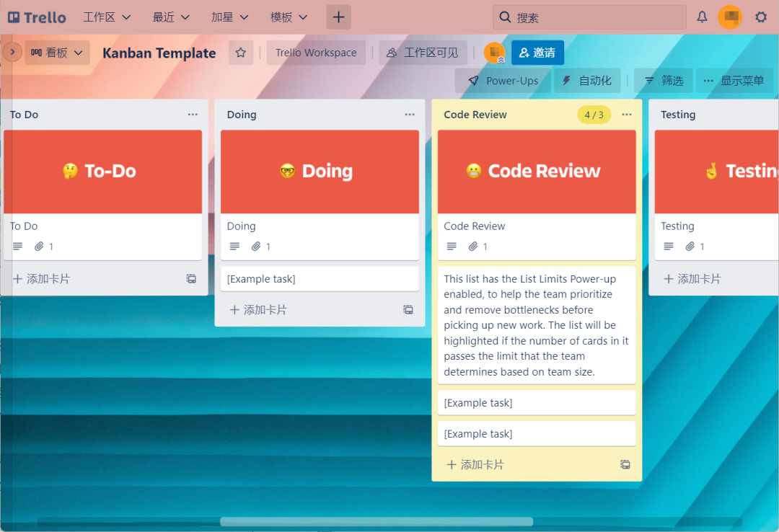Create card from template in Code Review list

[625, 465]
